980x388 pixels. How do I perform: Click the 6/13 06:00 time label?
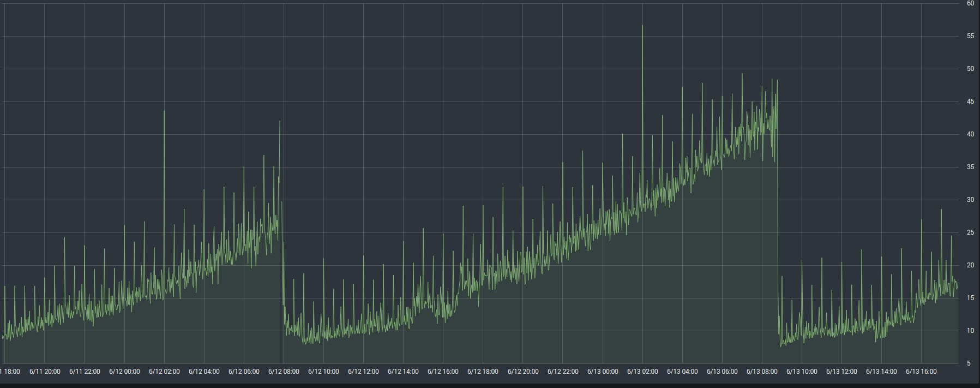point(722,372)
